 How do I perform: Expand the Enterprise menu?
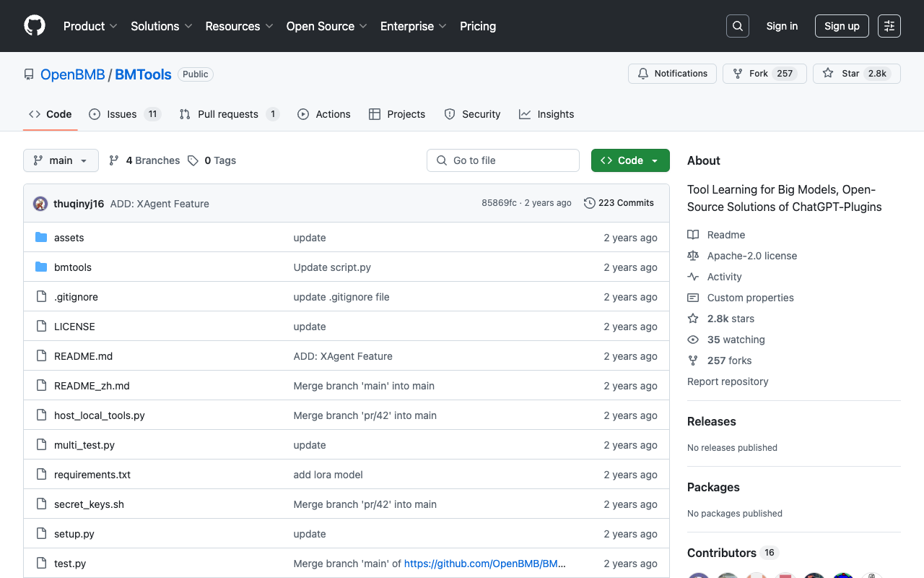[414, 26]
